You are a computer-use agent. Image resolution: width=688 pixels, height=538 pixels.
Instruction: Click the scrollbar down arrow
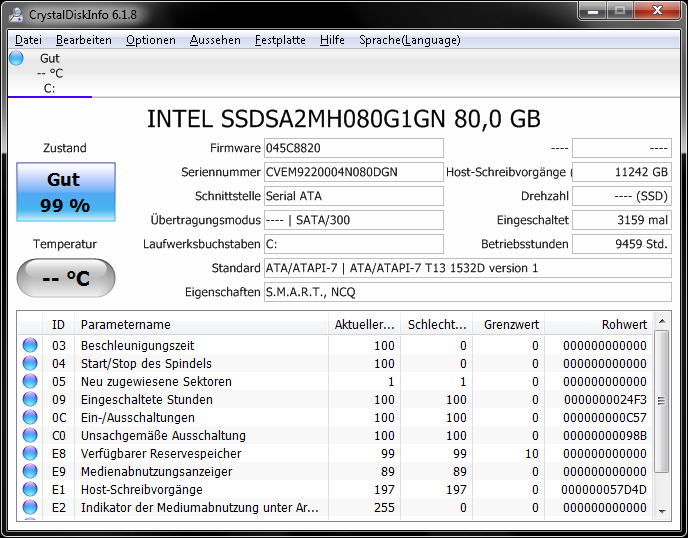pos(662,512)
